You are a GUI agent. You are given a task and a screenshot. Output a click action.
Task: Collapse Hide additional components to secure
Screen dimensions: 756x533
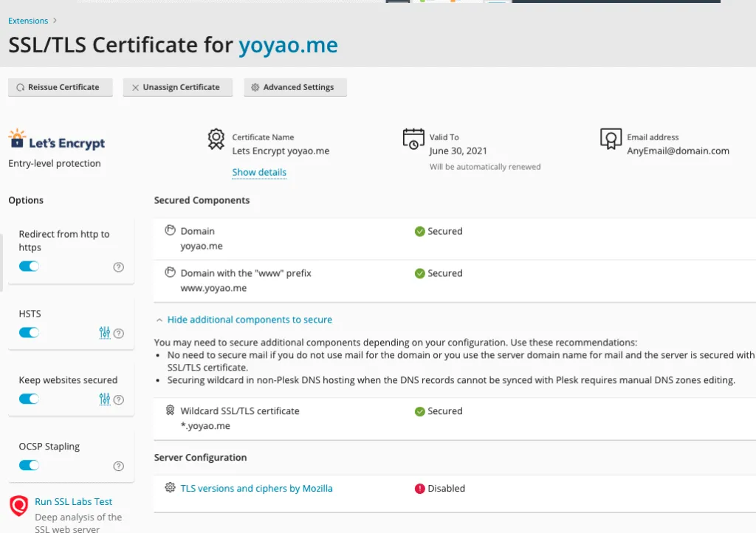click(249, 320)
